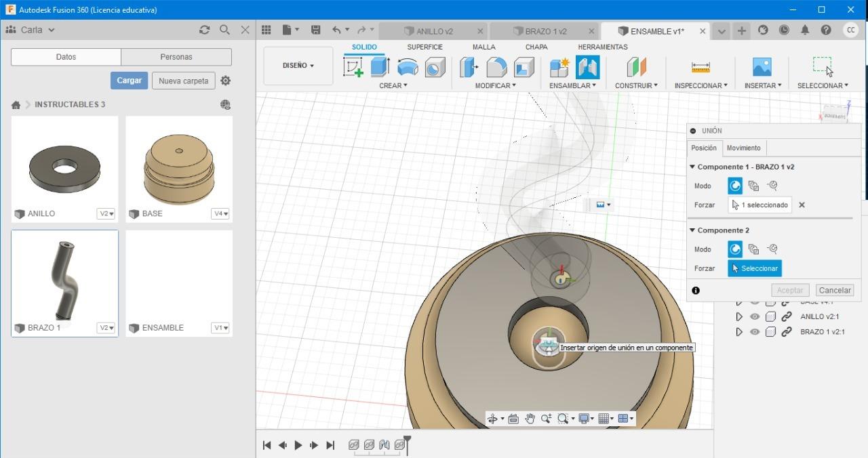Click the Pan hand tool in navigation bar

pyautogui.click(x=530, y=419)
